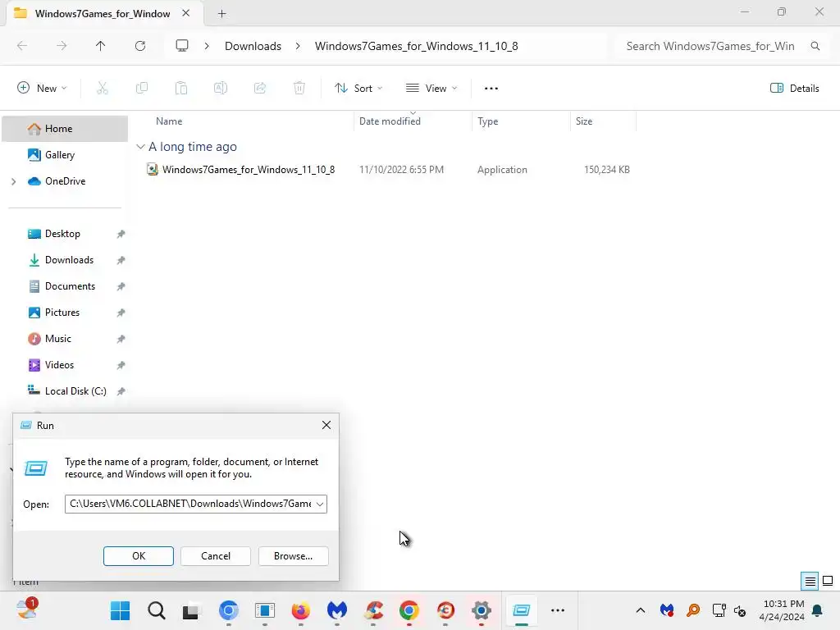Screen dimensions: 840x630
Task: Click the This PC monitor icon in address bar
Action: (x=182, y=46)
